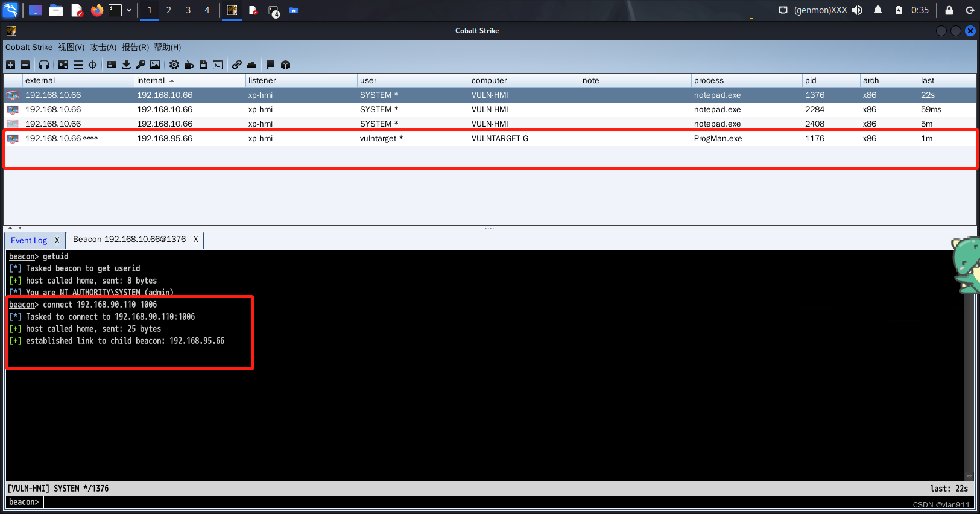Viewport: 980px width, 514px height.
Task: Click host a file link icon
Action: click(237, 65)
